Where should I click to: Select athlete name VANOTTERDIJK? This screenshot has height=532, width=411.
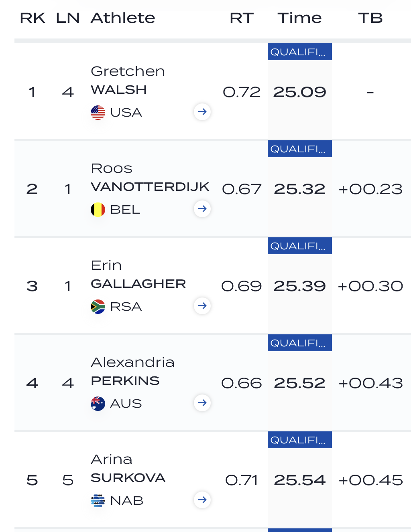coord(150,187)
